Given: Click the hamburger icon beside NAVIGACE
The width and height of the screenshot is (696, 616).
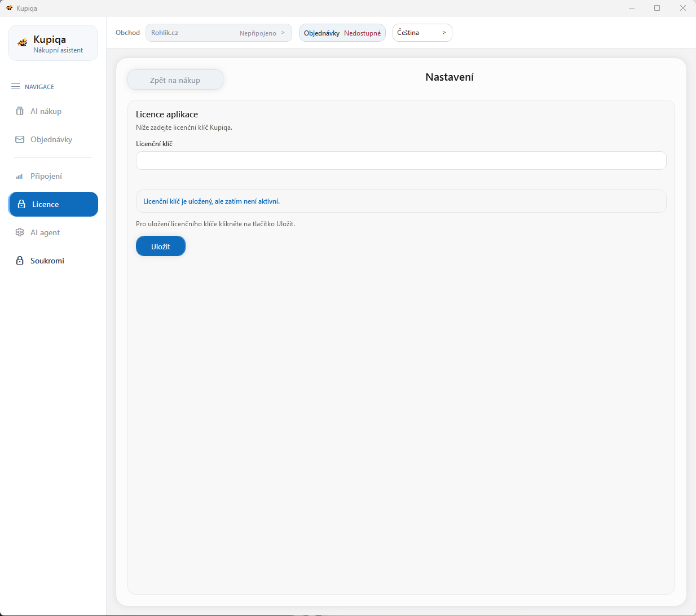Looking at the screenshot, I should point(15,87).
